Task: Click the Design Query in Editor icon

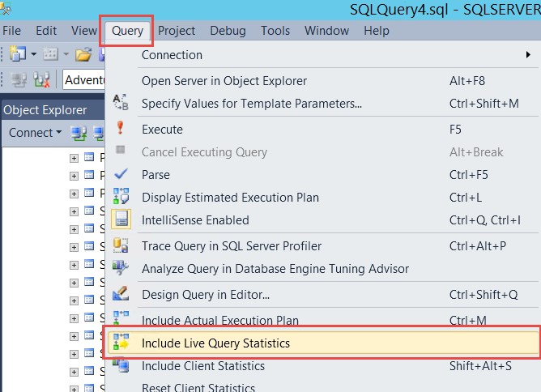Action: (121, 294)
